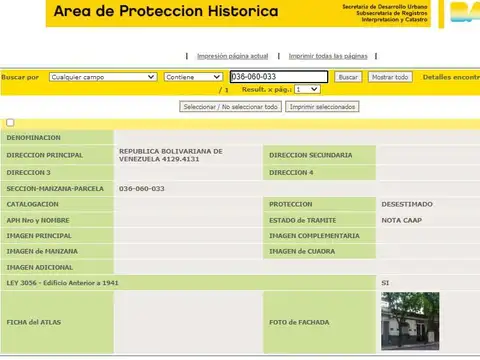The height and width of the screenshot is (360, 480).
Task: Click the 'Area de Proteccion Historica' title banner
Action: (166, 11)
